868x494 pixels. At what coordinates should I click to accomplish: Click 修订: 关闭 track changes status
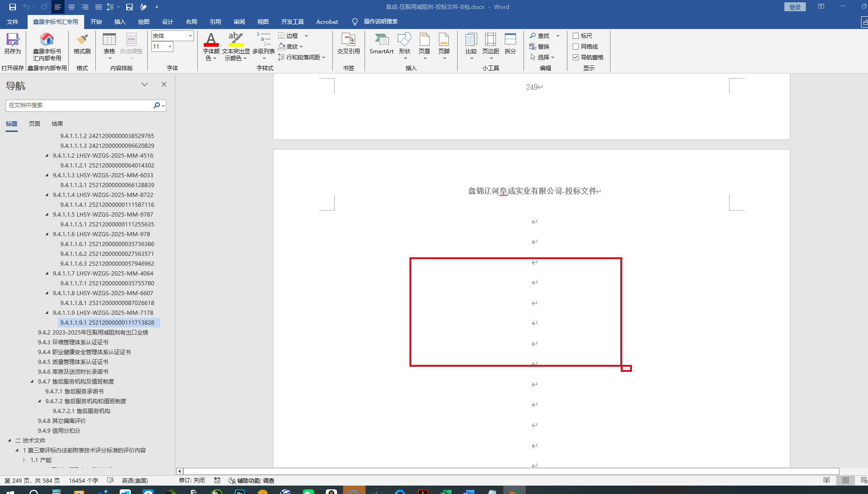(192, 480)
